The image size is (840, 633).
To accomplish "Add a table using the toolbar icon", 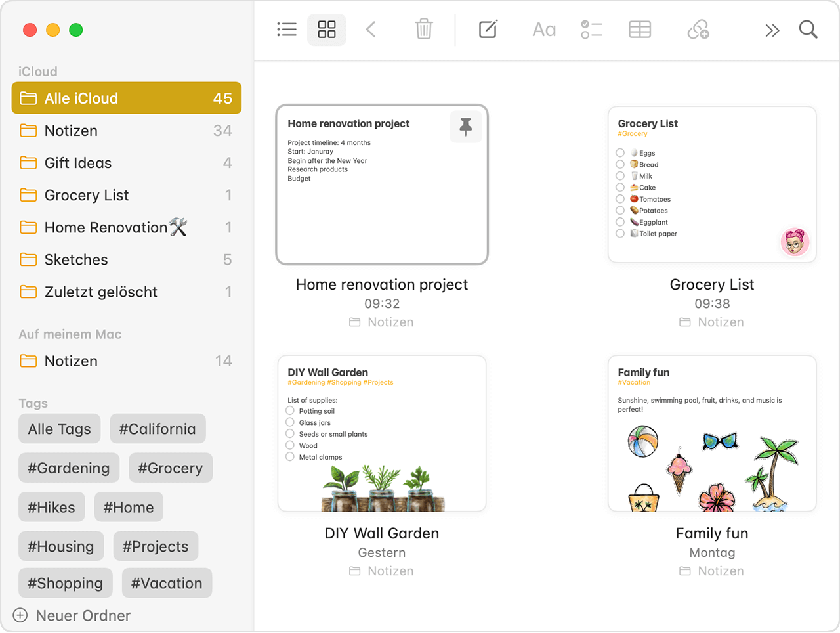I will point(640,30).
